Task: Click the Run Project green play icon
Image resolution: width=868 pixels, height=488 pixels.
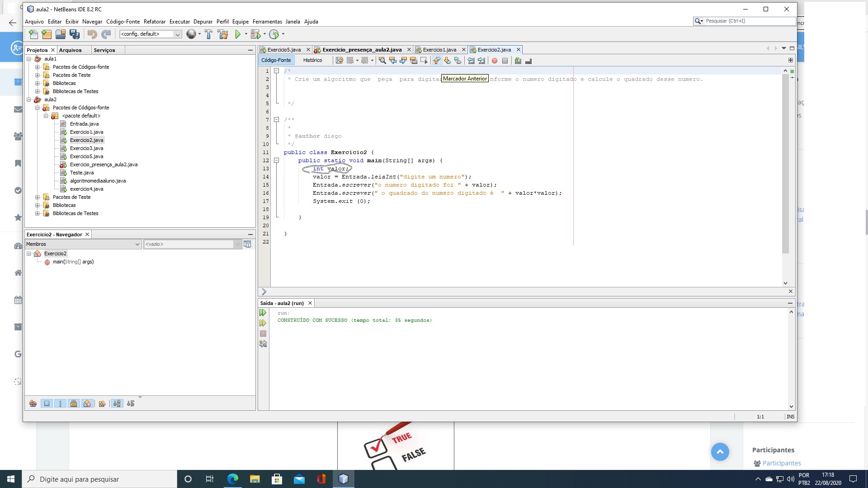Action: [238, 34]
